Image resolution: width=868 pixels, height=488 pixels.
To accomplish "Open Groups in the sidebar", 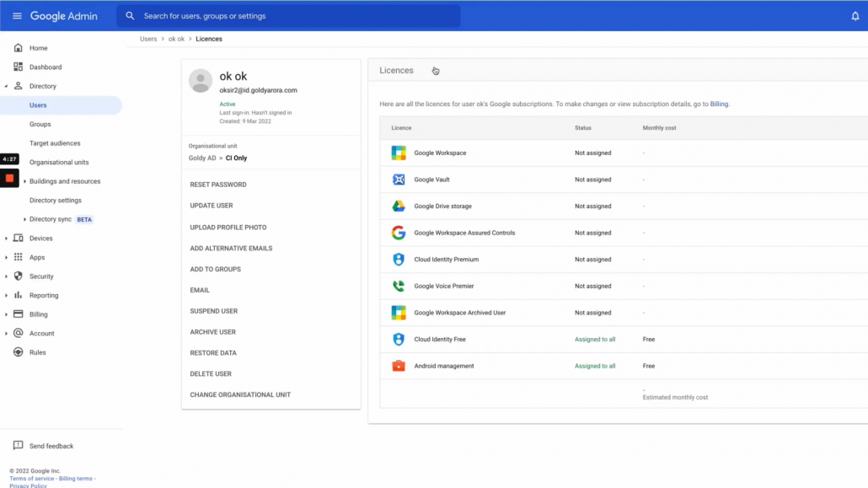I will click(x=40, y=124).
